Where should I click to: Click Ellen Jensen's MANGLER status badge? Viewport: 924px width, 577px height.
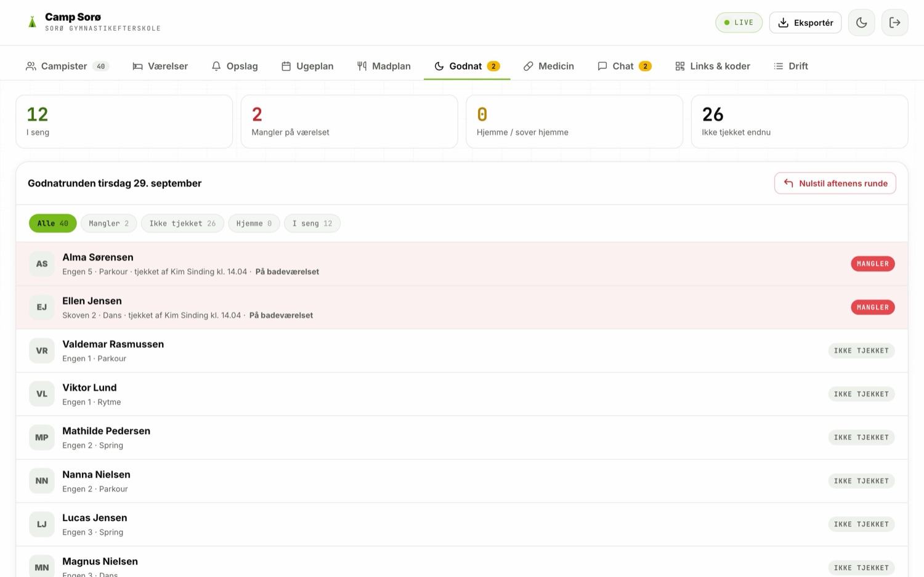click(x=872, y=307)
